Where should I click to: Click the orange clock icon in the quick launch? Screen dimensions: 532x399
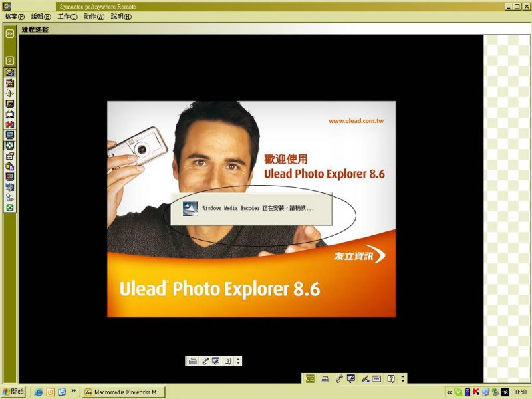51,392
